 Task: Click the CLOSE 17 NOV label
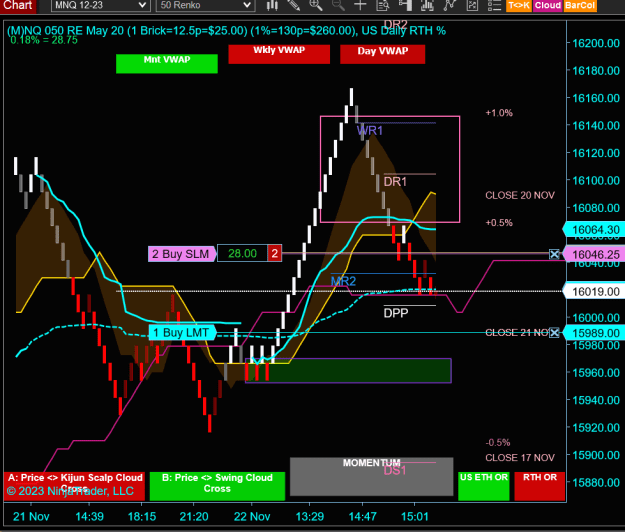click(x=520, y=457)
